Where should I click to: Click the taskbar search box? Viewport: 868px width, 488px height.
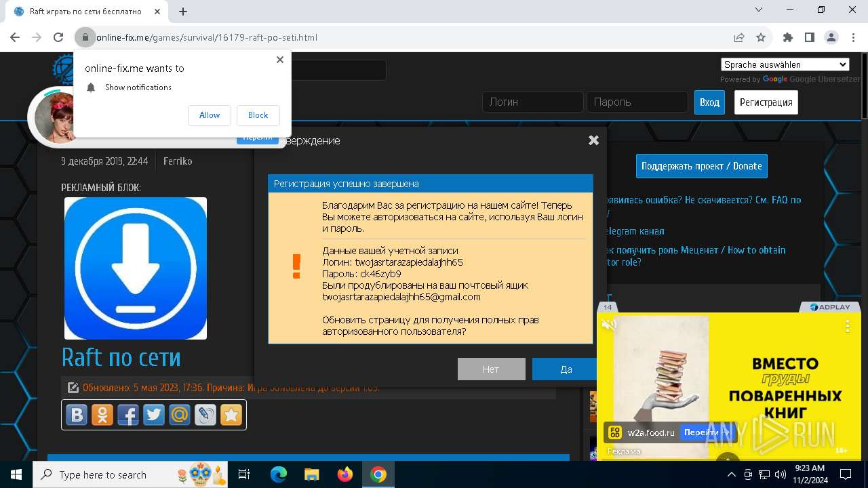coord(130,474)
